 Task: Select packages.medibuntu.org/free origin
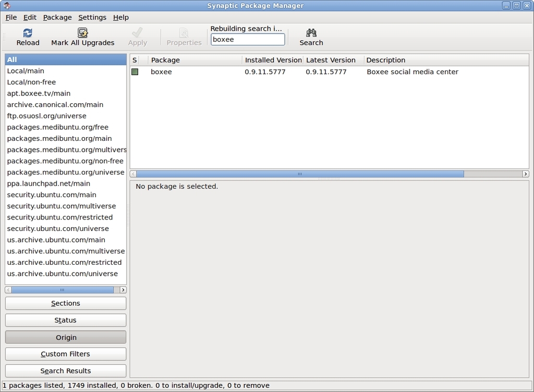[65, 127]
